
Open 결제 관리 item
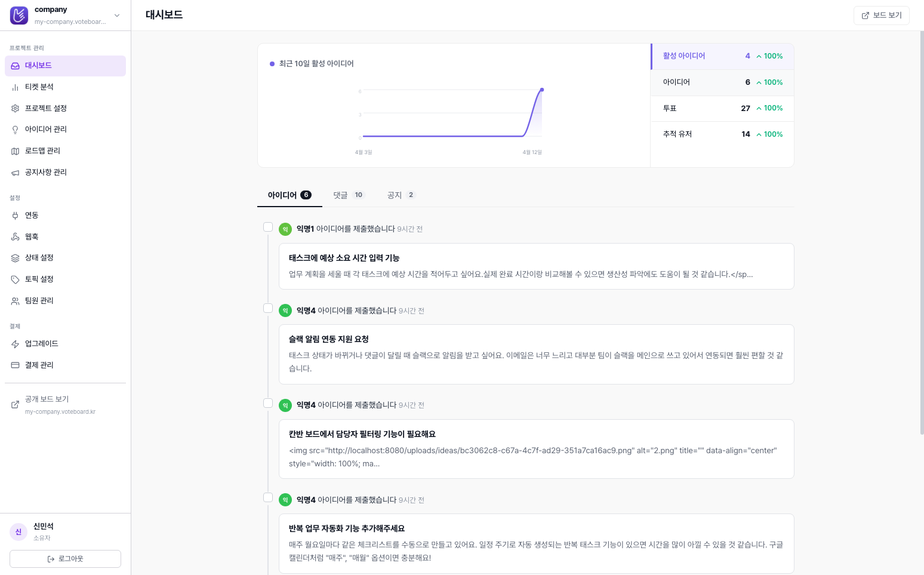[x=65, y=365]
